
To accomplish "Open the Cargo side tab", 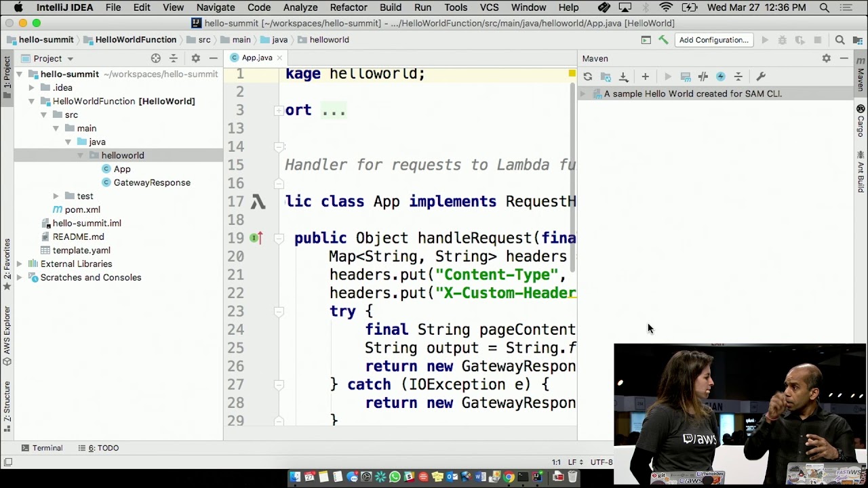I will (861, 121).
